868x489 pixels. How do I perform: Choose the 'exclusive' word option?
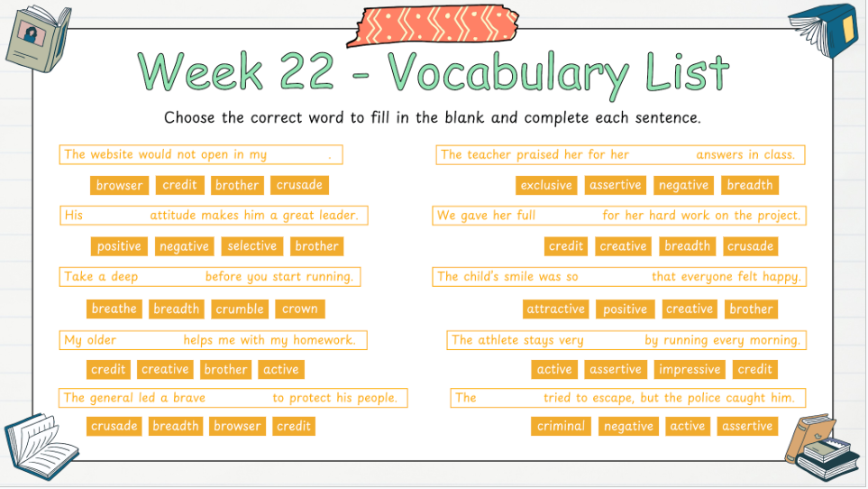546,186
